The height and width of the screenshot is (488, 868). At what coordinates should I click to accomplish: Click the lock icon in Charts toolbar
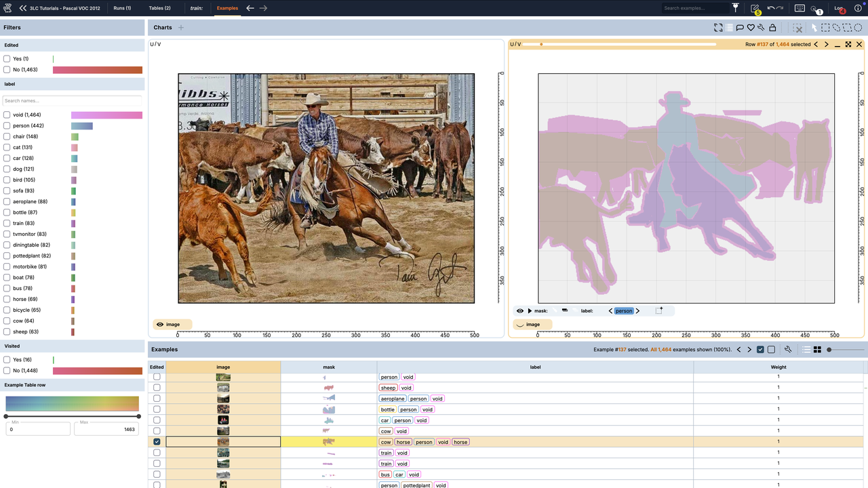coord(772,28)
